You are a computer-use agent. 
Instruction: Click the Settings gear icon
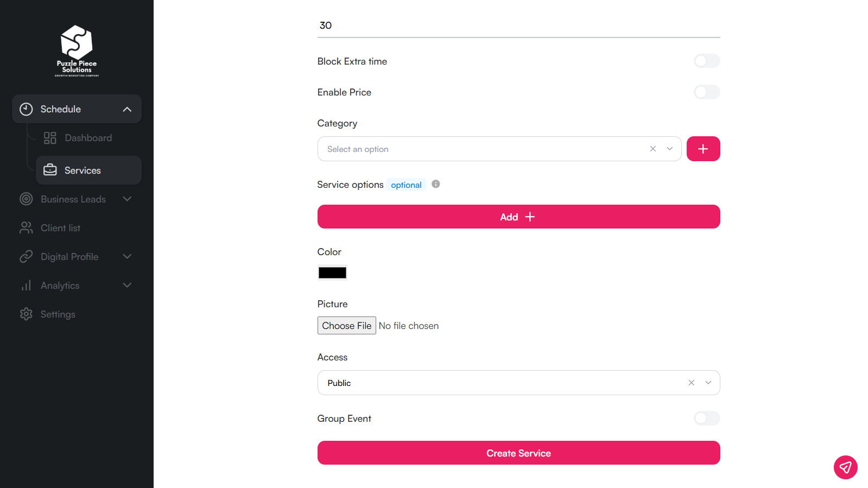pos(26,314)
